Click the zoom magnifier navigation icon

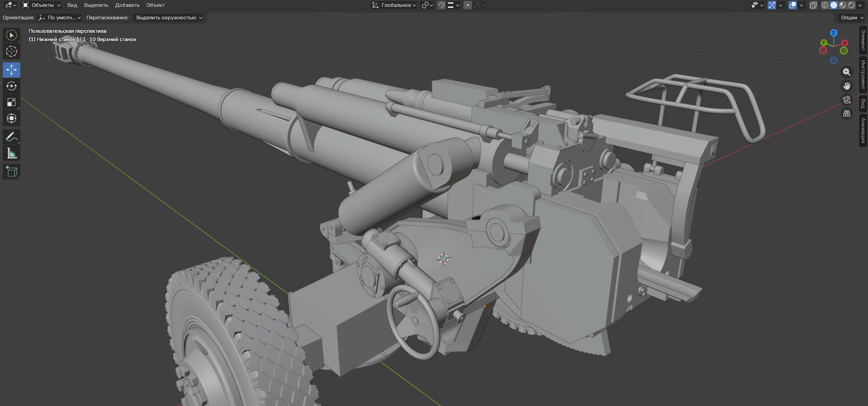[846, 72]
